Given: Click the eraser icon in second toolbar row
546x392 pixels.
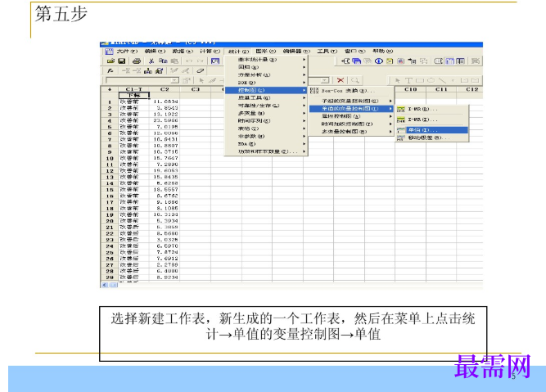Looking at the screenshot, I should tap(200, 70).
